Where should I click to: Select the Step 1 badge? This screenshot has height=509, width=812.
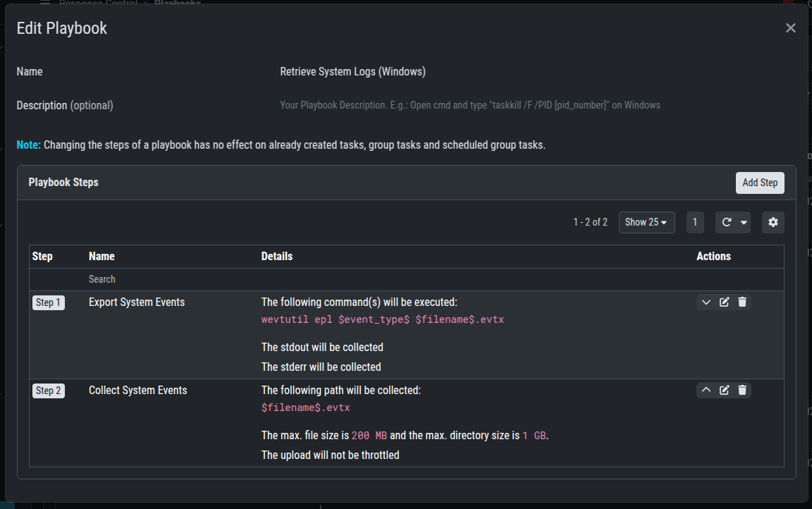49,302
